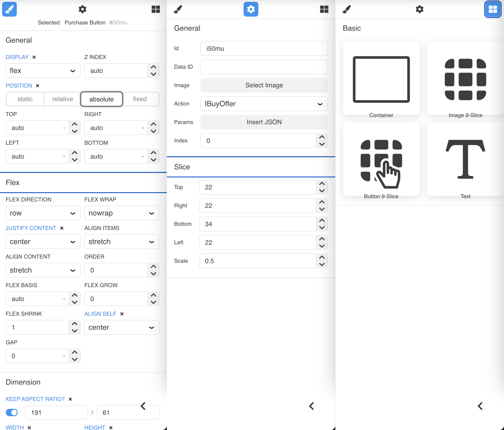Click the Insert JSON button

(264, 122)
